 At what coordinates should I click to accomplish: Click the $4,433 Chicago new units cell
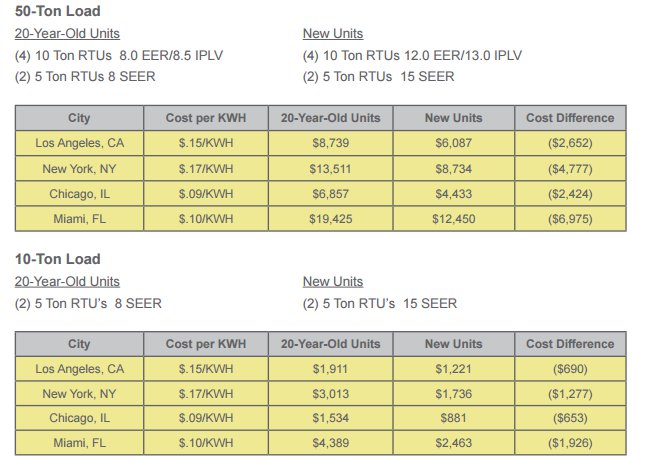tap(453, 193)
